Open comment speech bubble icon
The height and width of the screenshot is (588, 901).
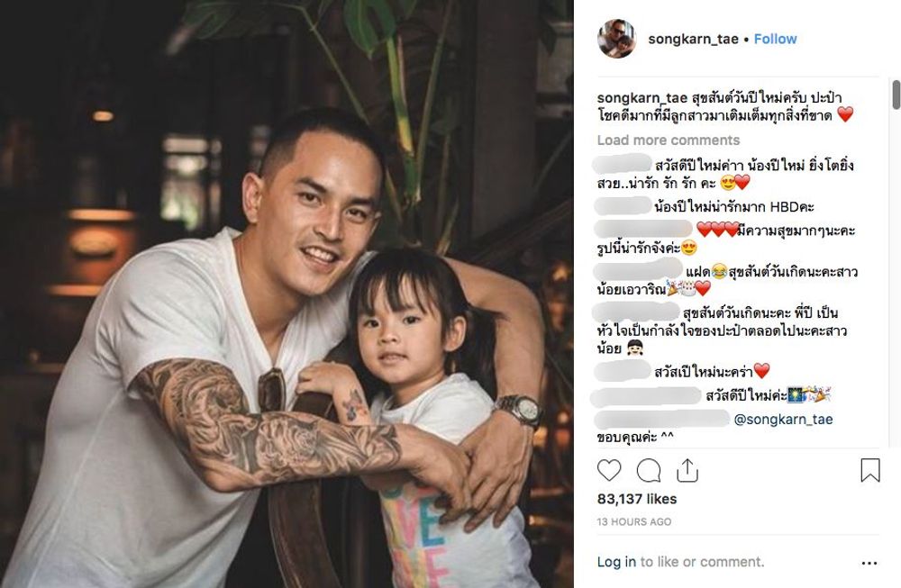pyautogui.click(x=648, y=471)
